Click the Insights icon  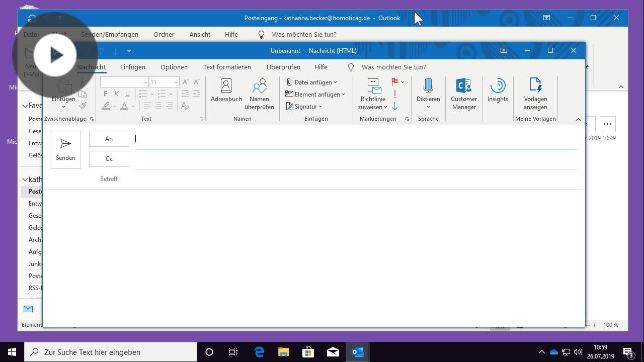[497, 93]
